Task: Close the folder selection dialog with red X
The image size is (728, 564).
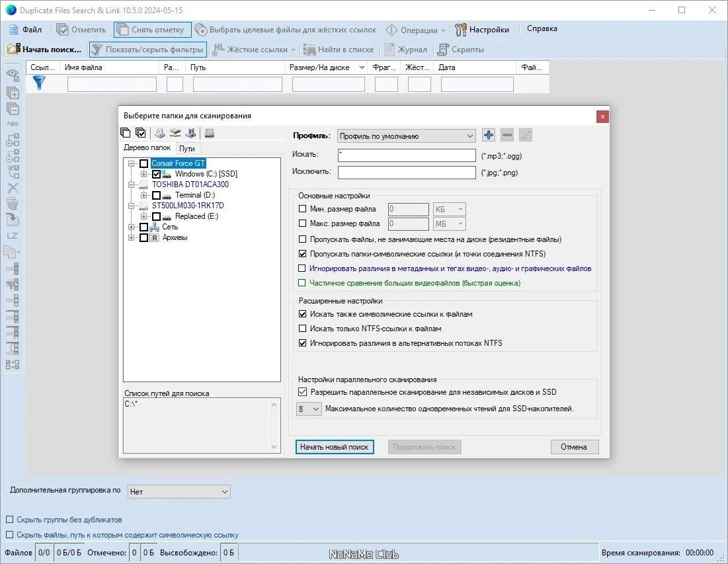Action: tap(602, 116)
